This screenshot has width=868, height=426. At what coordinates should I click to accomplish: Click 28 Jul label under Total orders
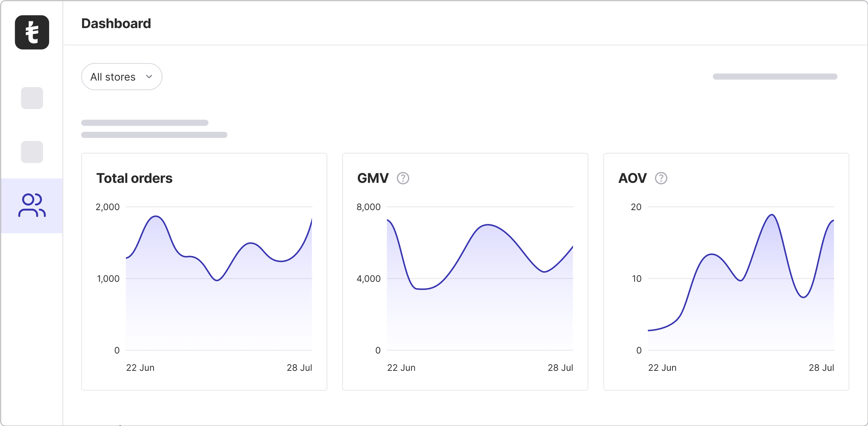tap(299, 368)
